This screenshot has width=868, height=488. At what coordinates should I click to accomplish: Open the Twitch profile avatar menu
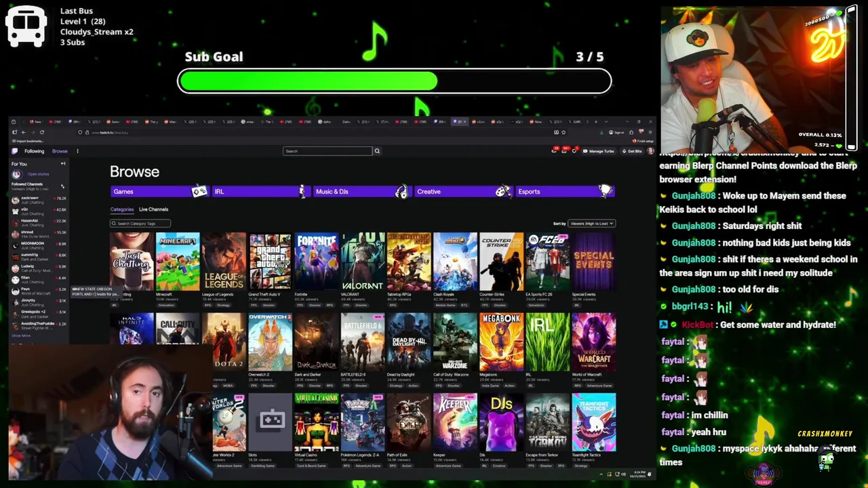tap(650, 150)
